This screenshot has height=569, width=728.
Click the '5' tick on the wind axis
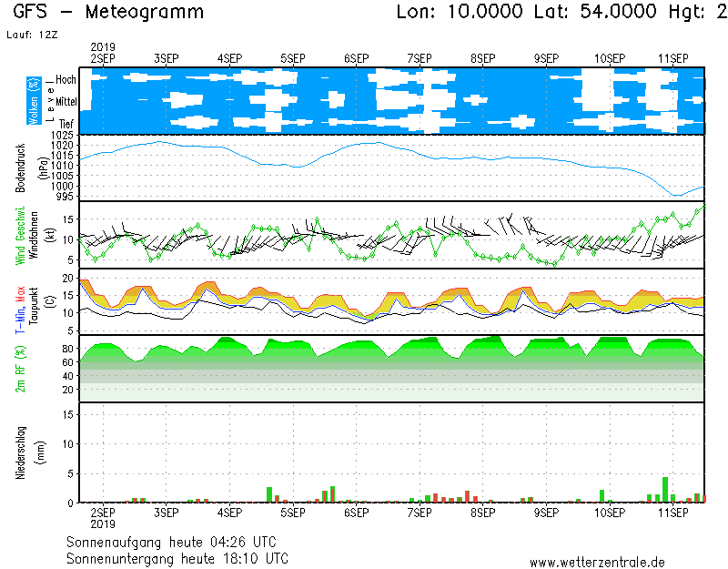(71, 260)
